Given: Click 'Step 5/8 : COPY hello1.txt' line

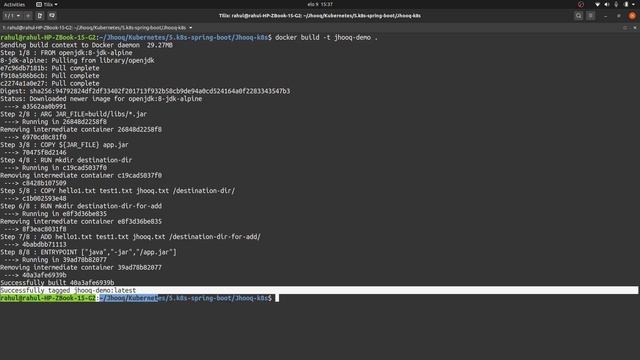Looking at the screenshot, I should click(118, 191).
